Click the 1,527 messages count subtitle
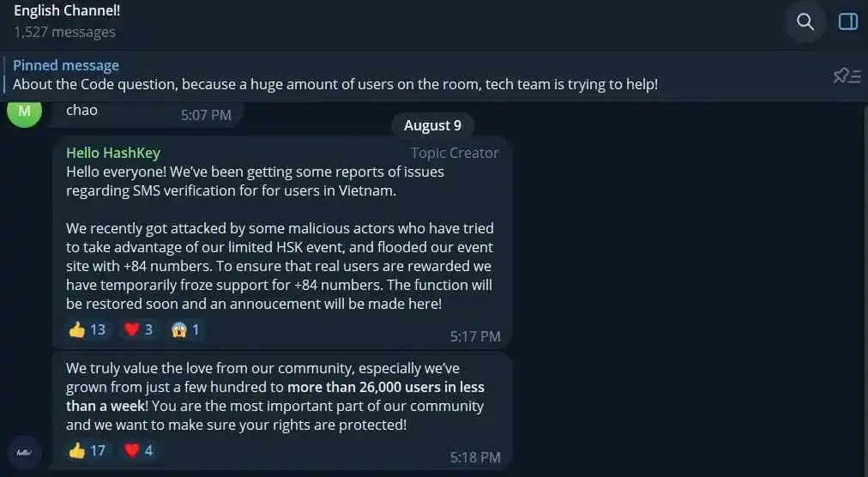 [64, 32]
